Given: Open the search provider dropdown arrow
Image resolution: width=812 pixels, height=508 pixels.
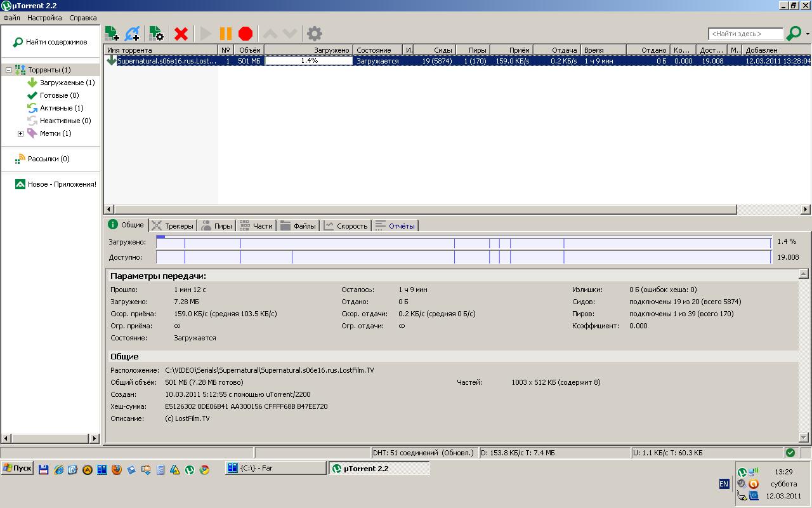Looking at the screenshot, I should point(808,34).
